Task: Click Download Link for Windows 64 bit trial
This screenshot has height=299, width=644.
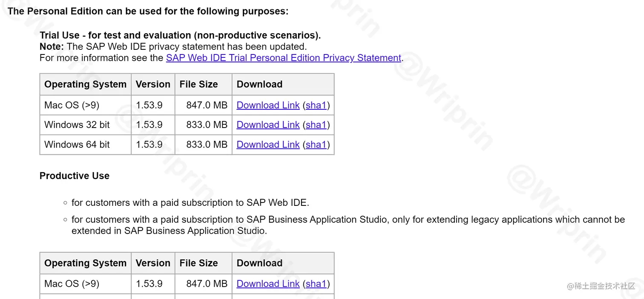Action: [x=268, y=145]
